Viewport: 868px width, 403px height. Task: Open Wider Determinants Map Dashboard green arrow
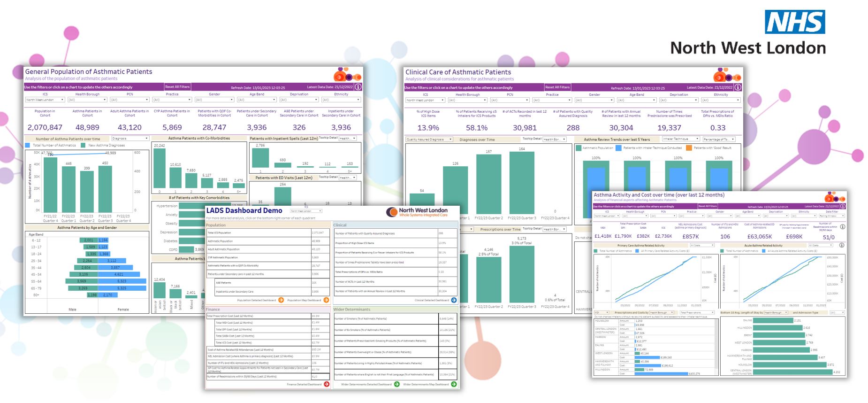pyautogui.click(x=454, y=384)
